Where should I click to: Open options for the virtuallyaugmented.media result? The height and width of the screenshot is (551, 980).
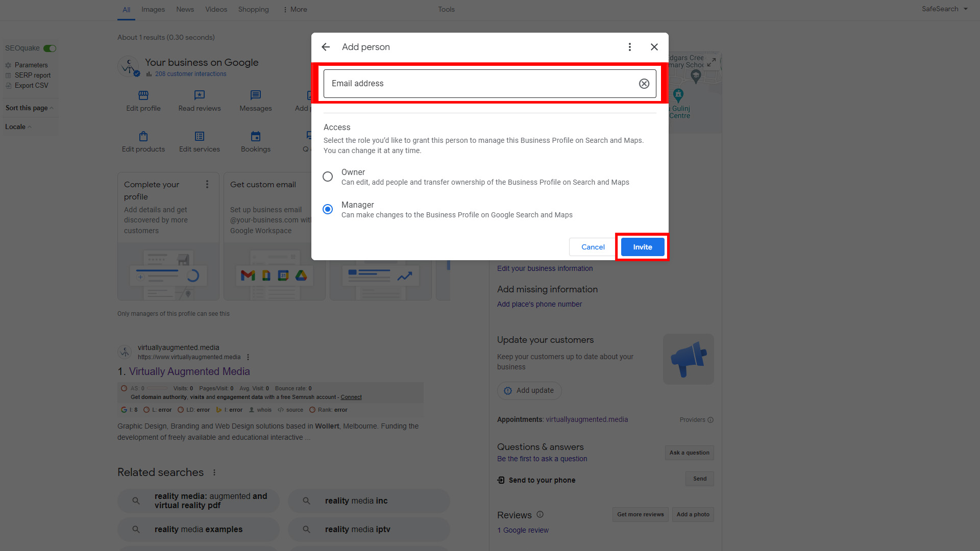(x=248, y=357)
